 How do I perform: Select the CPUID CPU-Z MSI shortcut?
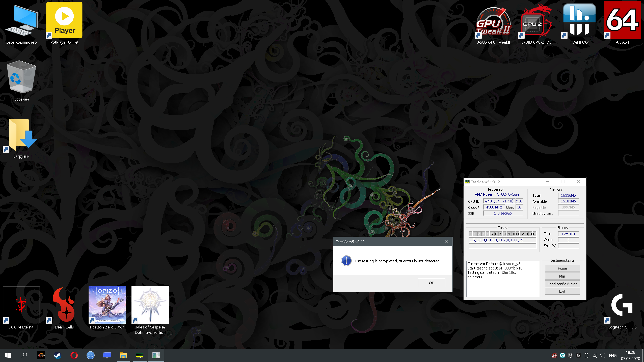pyautogui.click(x=536, y=21)
